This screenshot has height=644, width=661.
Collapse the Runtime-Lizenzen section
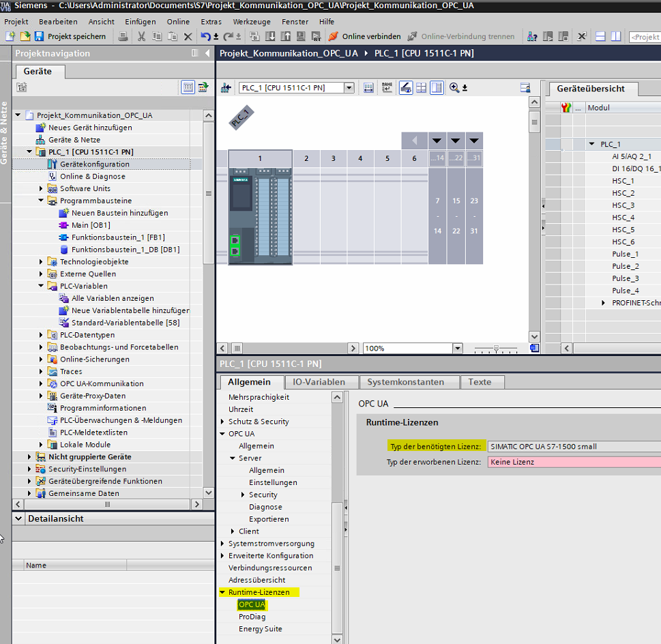[222, 592]
